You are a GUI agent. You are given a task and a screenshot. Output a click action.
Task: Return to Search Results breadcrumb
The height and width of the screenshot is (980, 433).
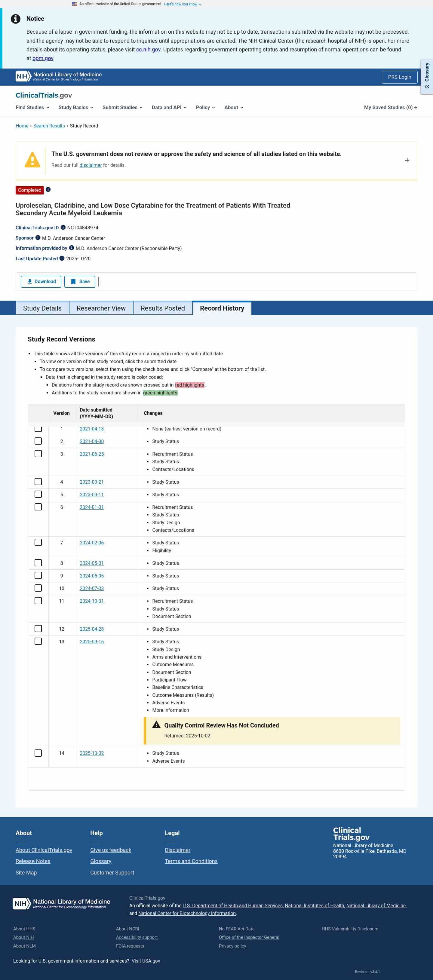tap(49, 126)
